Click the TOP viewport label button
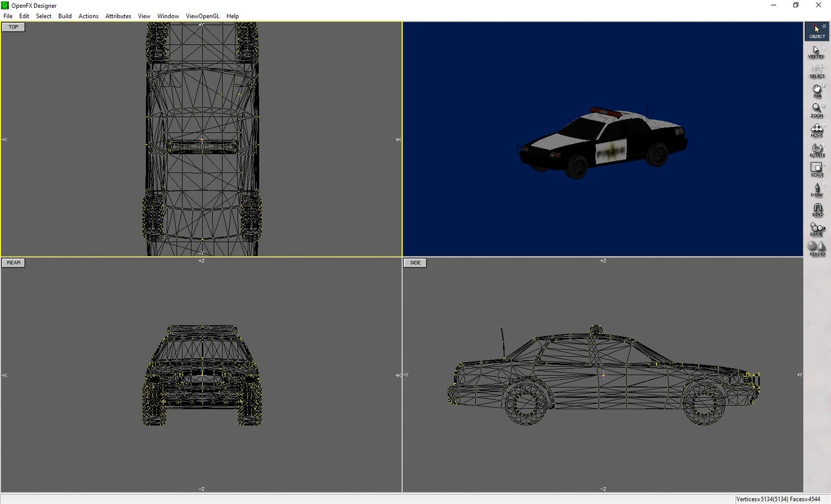The image size is (831, 504). click(14, 27)
